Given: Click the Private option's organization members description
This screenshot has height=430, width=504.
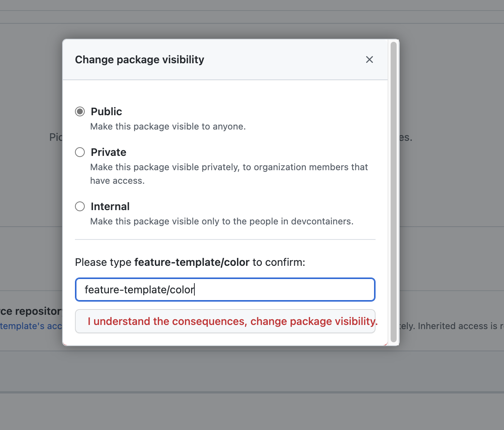Looking at the screenshot, I should 229,167.
